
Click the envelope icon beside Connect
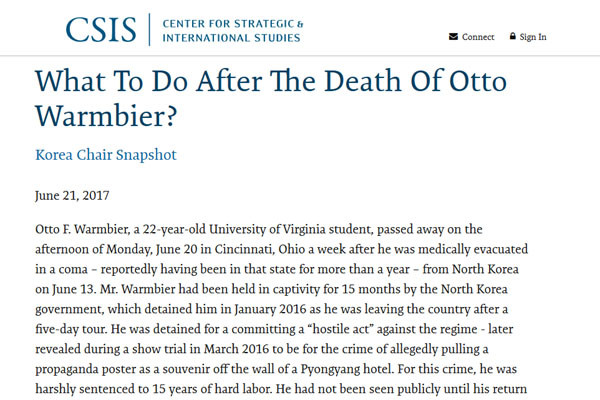click(x=453, y=37)
